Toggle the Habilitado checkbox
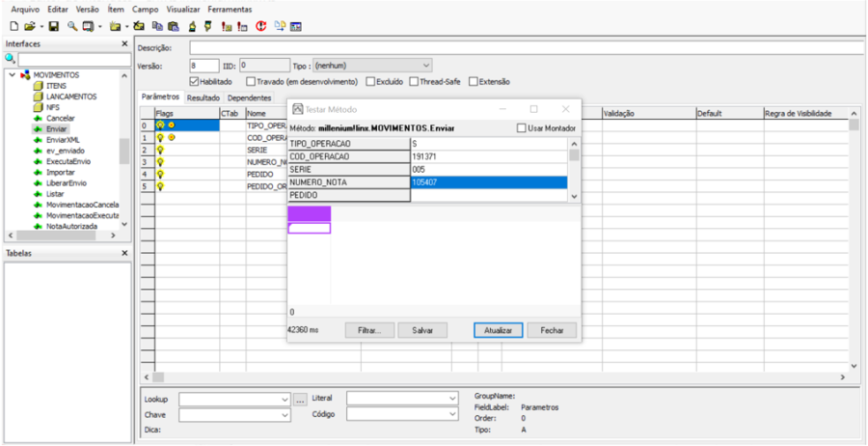Image resolution: width=868 pixels, height=446 pixels. [x=194, y=82]
